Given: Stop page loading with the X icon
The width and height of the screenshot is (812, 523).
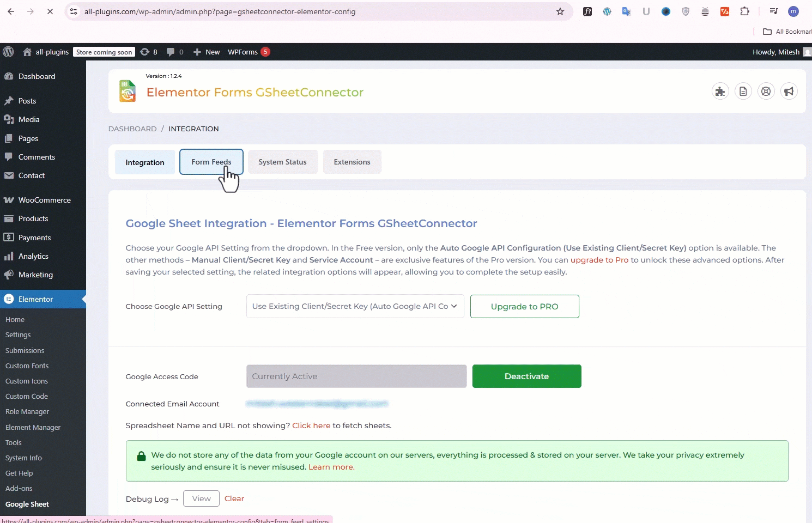Looking at the screenshot, I should (50, 11).
